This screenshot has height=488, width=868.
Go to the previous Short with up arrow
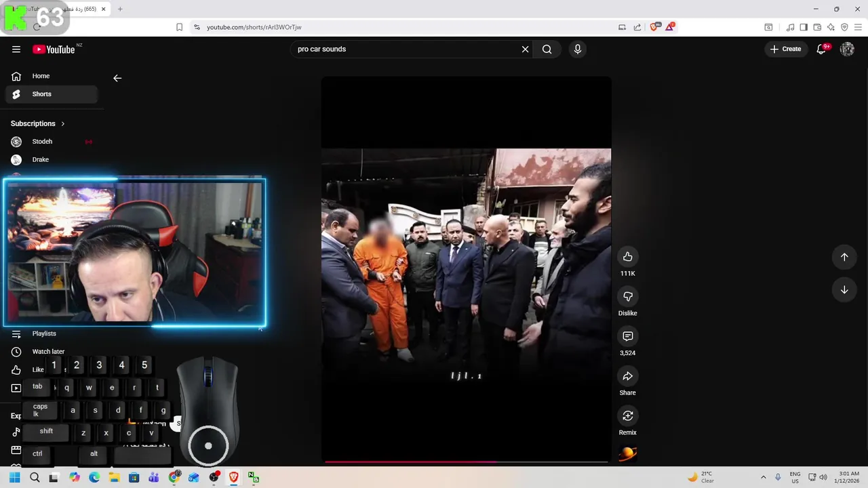[844, 257]
